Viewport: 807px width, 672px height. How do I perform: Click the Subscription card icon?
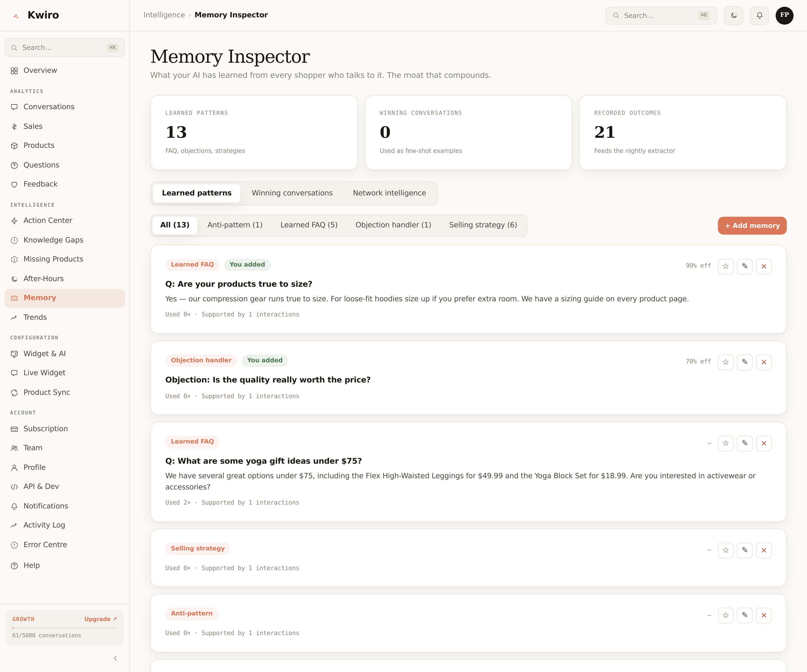point(14,429)
